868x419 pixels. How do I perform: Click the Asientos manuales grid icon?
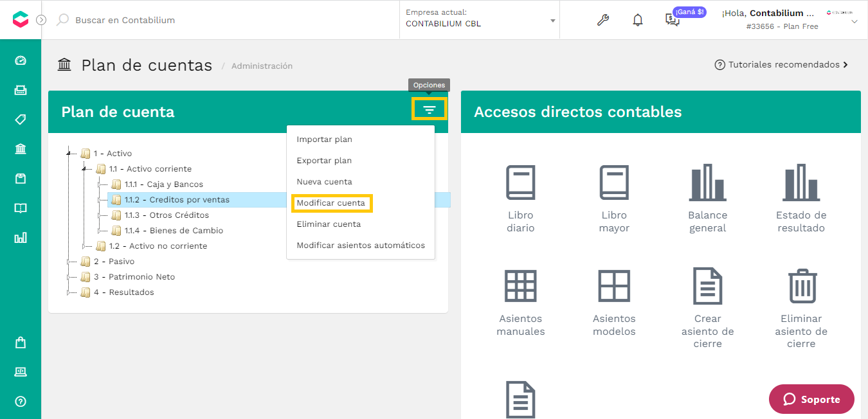pos(521,286)
